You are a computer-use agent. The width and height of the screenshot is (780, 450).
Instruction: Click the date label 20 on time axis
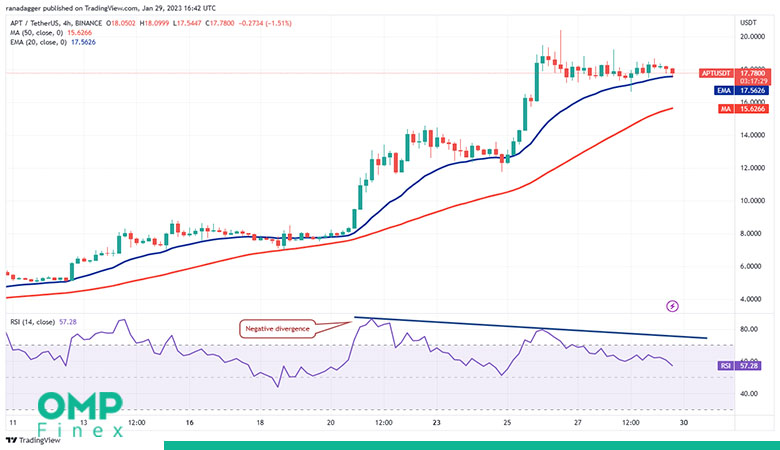point(331,423)
